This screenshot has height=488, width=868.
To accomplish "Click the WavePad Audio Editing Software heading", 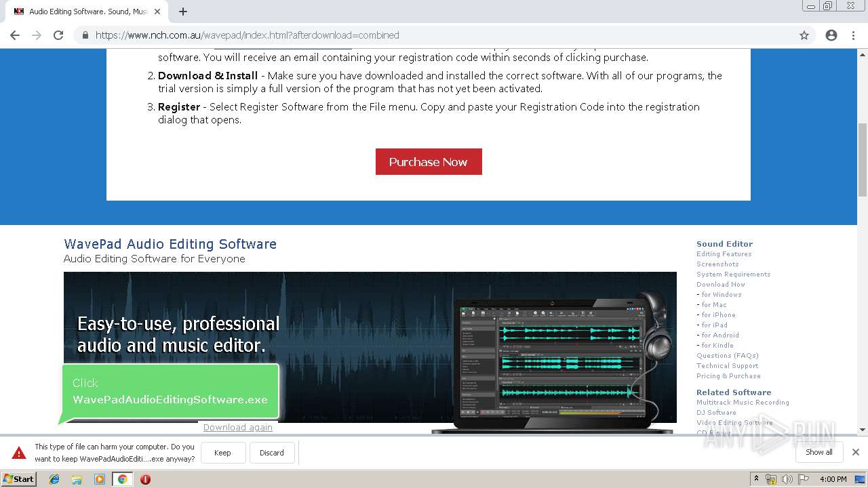I will click(170, 244).
